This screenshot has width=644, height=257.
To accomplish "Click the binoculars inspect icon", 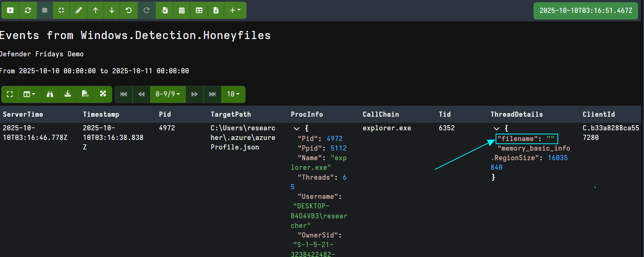I will (x=50, y=94).
